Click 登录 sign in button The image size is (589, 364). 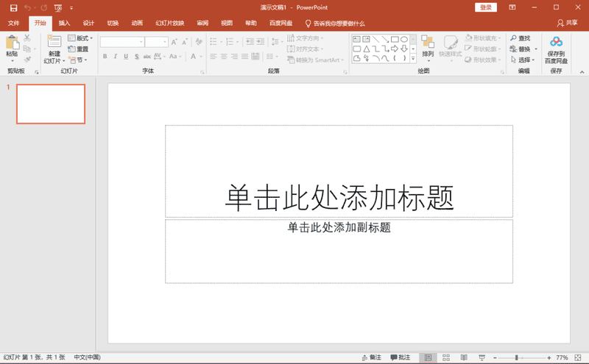coord(486,7)
